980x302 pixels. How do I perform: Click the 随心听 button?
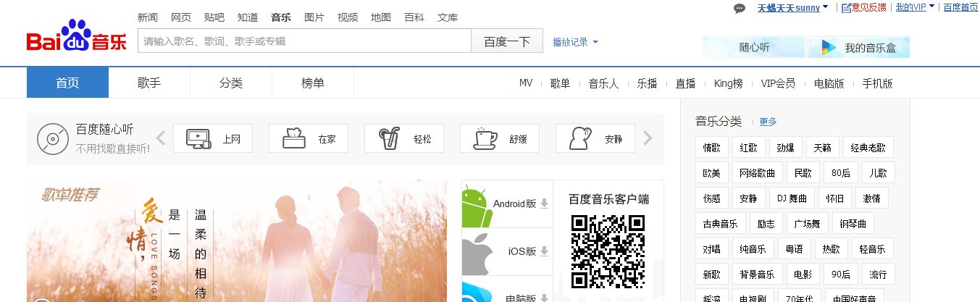click(753, 48)
